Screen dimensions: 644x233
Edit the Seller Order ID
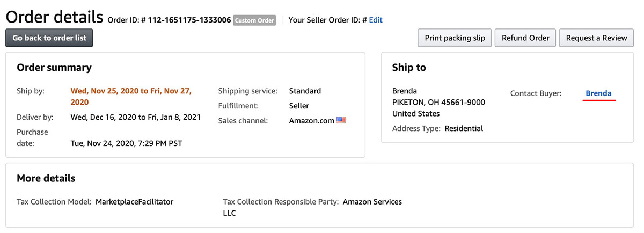376,20
